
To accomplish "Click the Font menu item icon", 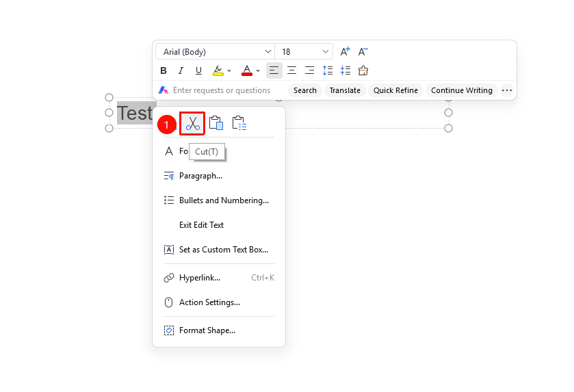I will pos(168,151).
